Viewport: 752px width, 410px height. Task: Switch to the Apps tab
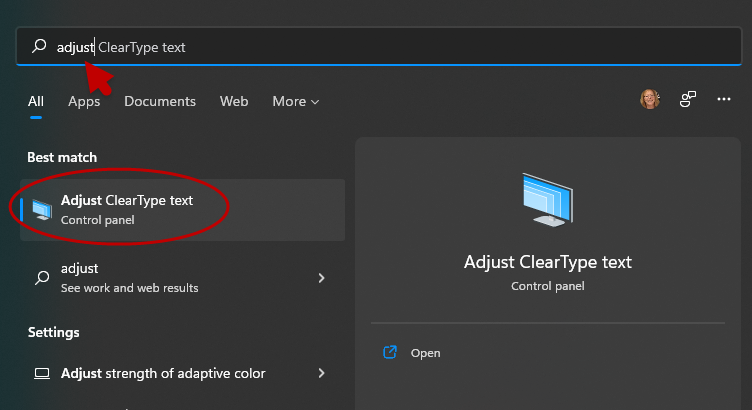(84, 101)
